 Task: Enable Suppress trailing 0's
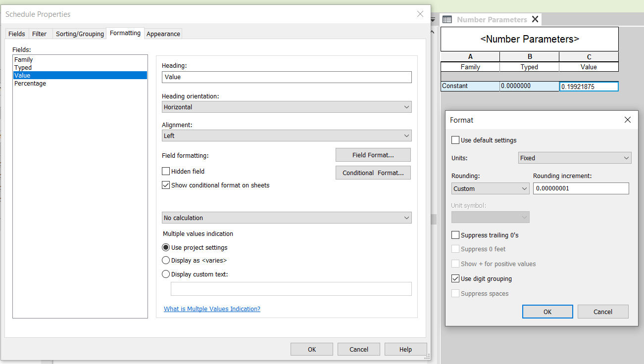[x=455, y=235]
